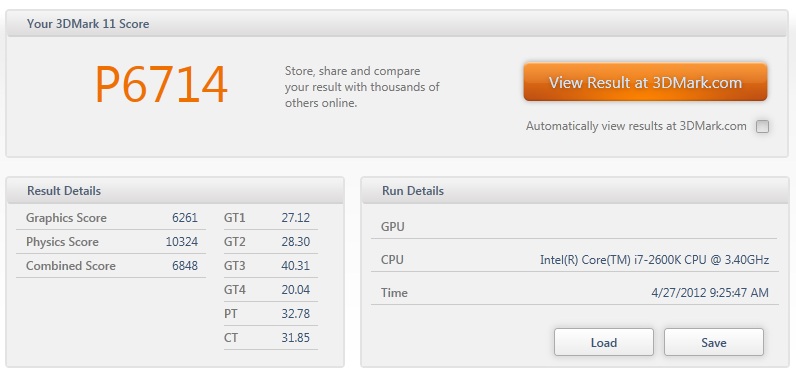Select the GT3 result 40.31
The width and height of the screenshot is (796, 373).
(295, 266)
